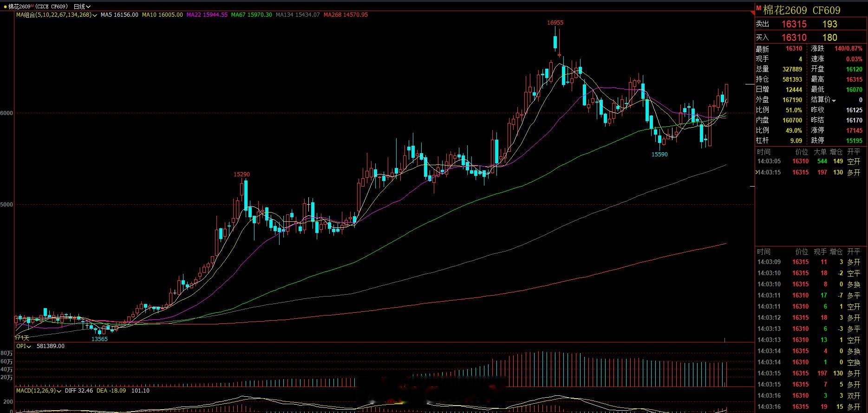Click the 昨结 value 16170
This screenshot has width=868, height=413.
tap(855, 120)
